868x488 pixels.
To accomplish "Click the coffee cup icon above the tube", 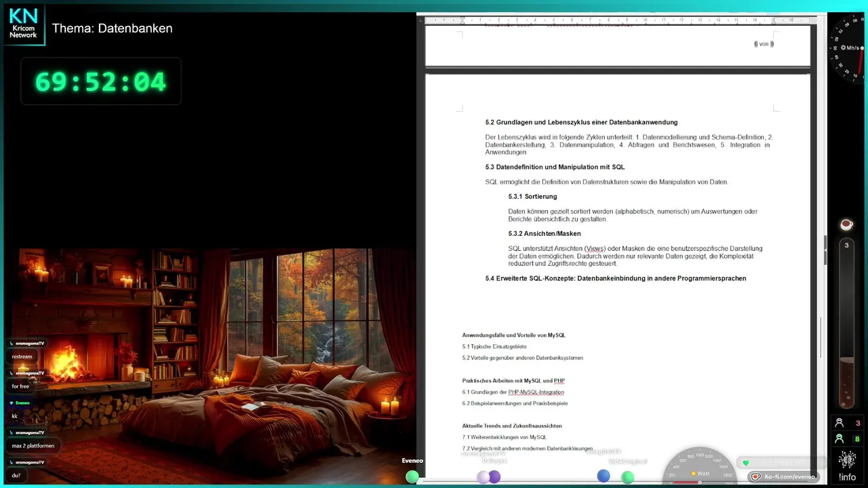I will click(846, 224).
